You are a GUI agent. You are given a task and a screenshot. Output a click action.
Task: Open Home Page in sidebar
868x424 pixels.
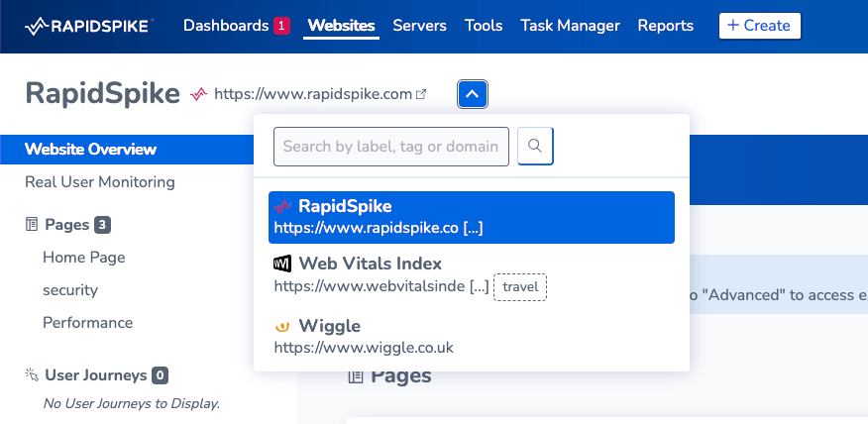[84, 258]
